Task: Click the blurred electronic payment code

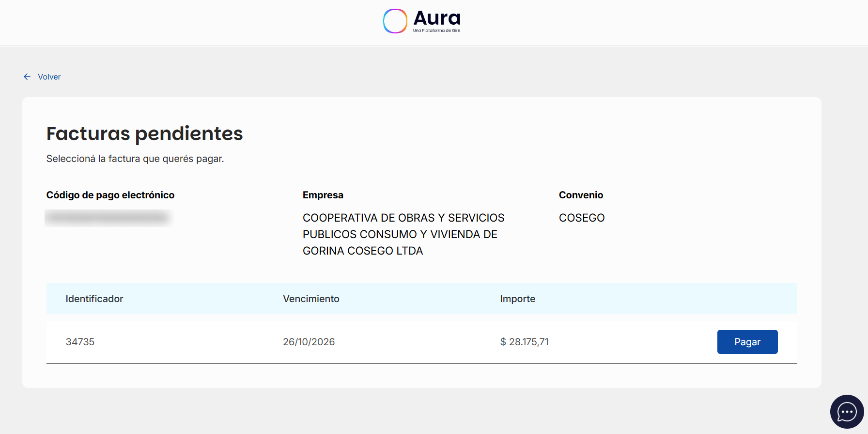Action: click(109, 218)
